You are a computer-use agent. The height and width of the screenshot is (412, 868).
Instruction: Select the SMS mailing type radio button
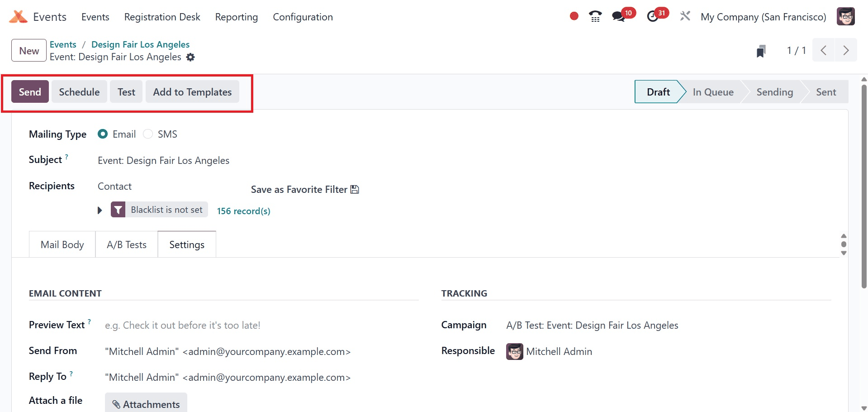coord(148,134)
